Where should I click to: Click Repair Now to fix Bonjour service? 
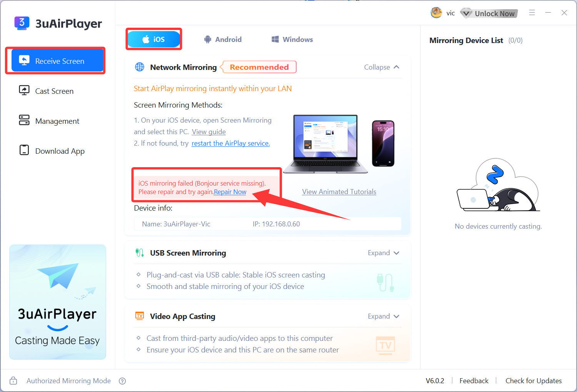pyautogui.click(x=230, y=192)
